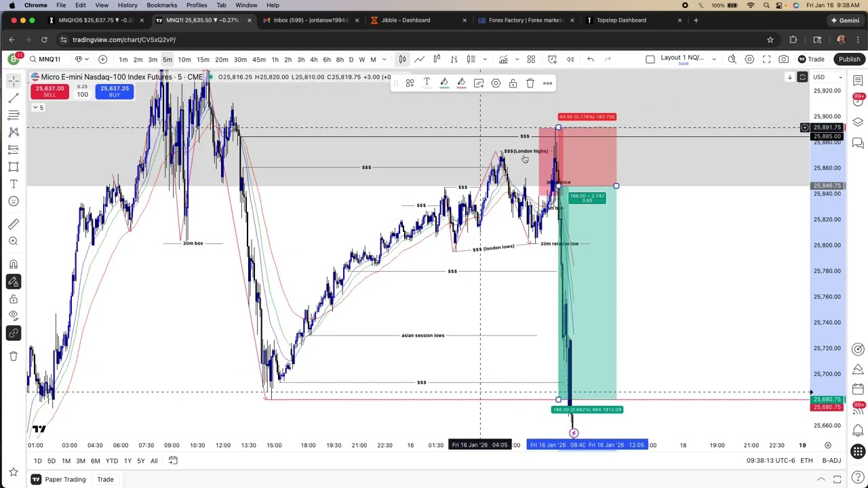Open the layout name dropdown arrow

point(713,60)
